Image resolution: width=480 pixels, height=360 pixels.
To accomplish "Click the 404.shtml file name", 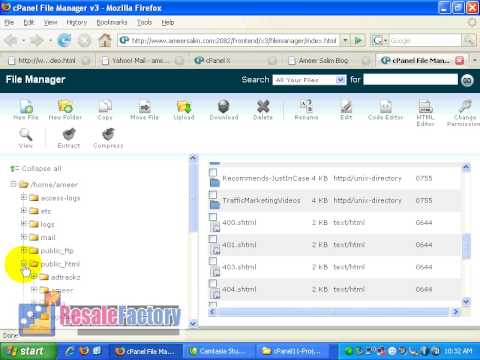I will coord(239,289).
